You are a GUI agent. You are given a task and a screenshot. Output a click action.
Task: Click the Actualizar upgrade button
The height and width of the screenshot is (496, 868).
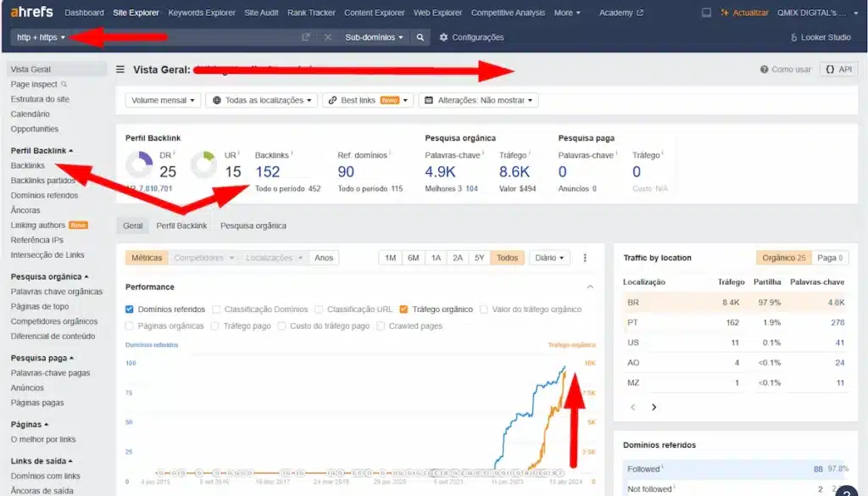pos(744,12)
